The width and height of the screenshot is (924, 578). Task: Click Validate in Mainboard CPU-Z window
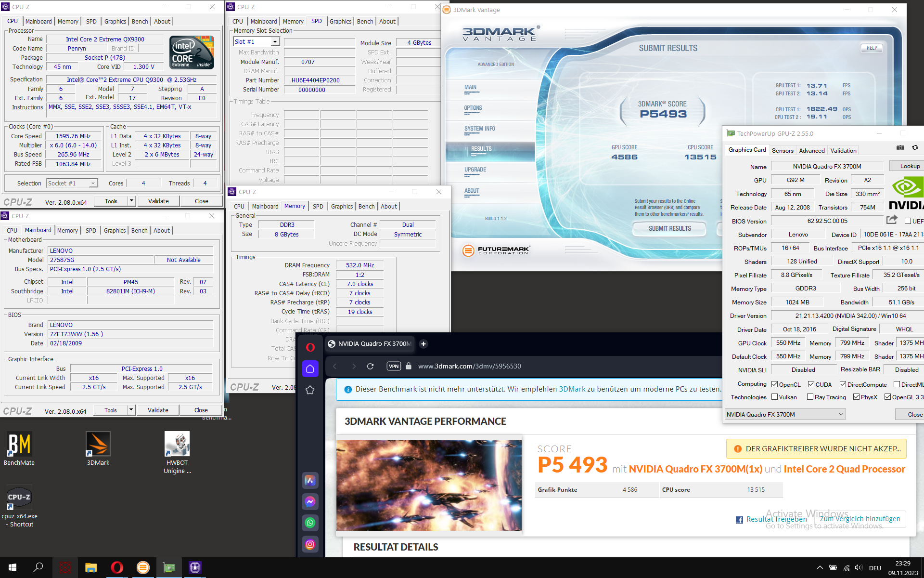tap(158, 410)
